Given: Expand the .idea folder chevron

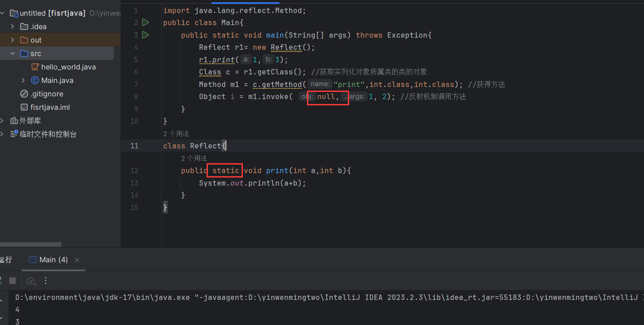Looking at the screenshot, I should click(x=13, y=26).
